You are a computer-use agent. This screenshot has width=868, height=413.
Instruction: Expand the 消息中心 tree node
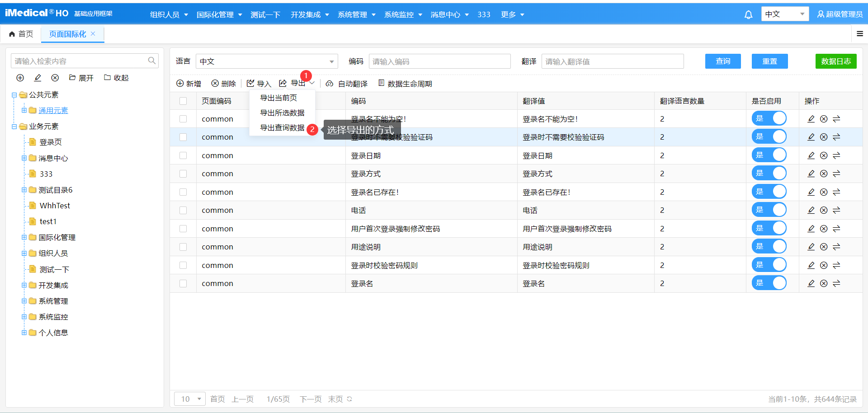[x=24, y=158]
